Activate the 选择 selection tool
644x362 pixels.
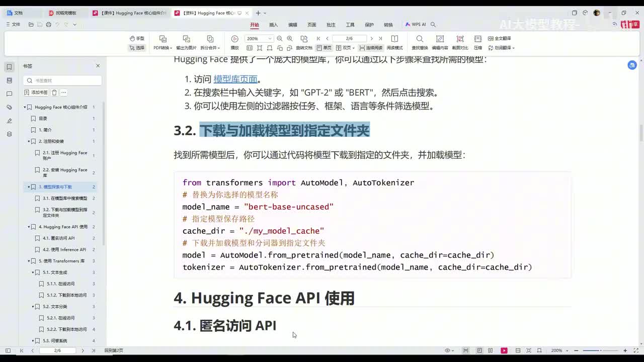click(137, 48)
